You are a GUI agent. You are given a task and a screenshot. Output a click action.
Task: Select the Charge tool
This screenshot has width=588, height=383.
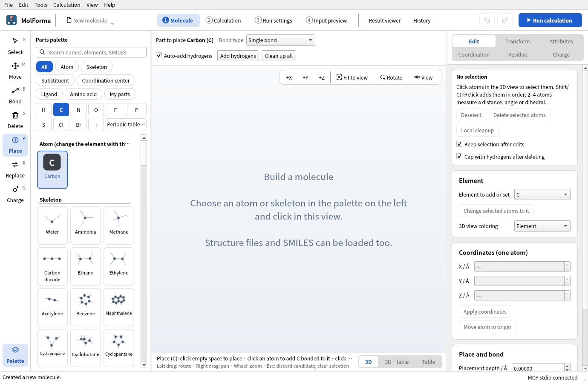pyautogui.click(x=15, y=194)
